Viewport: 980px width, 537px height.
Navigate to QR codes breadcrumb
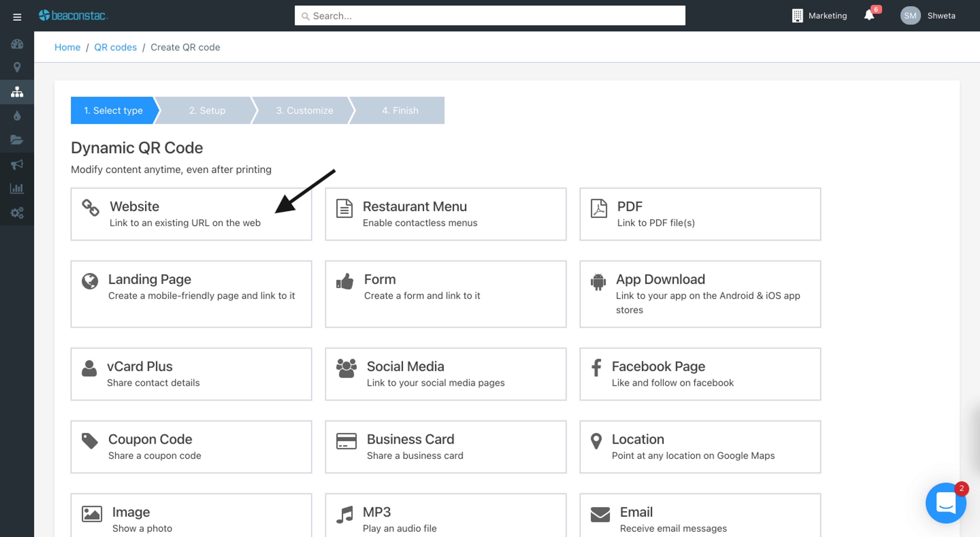[115, 47]
